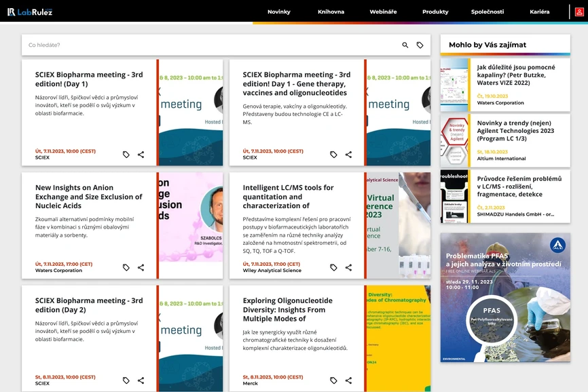Click thumbnail of SCIEX Biopharma Day 2 card
Screen dimensions: 588x392
click(191, 338)
